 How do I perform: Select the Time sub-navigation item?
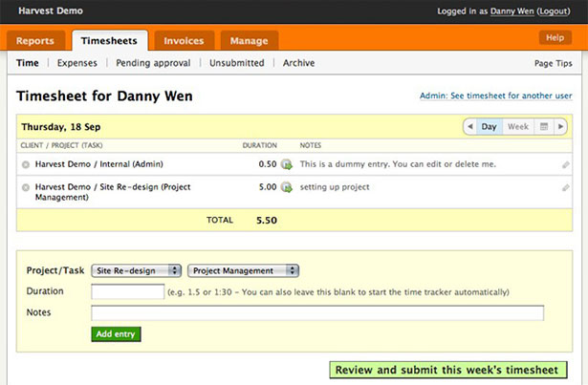point(28,63)
